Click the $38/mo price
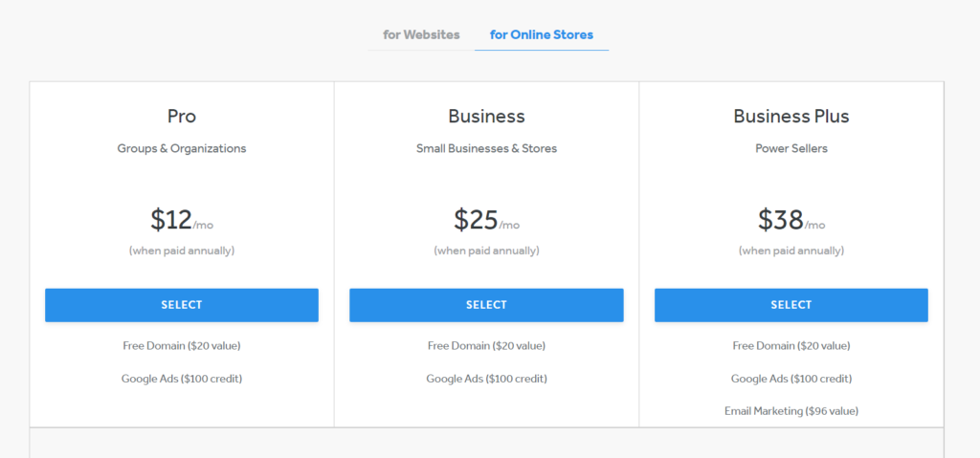The width and height of the screenshot is (980, 458). [x=791, y=220]
